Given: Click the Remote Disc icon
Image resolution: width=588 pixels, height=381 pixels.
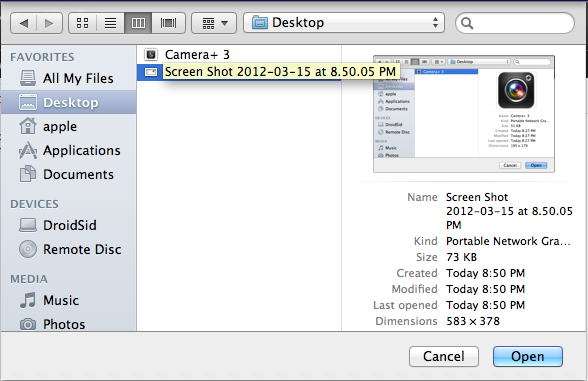Looking at the screenshot, I should 28,249.
